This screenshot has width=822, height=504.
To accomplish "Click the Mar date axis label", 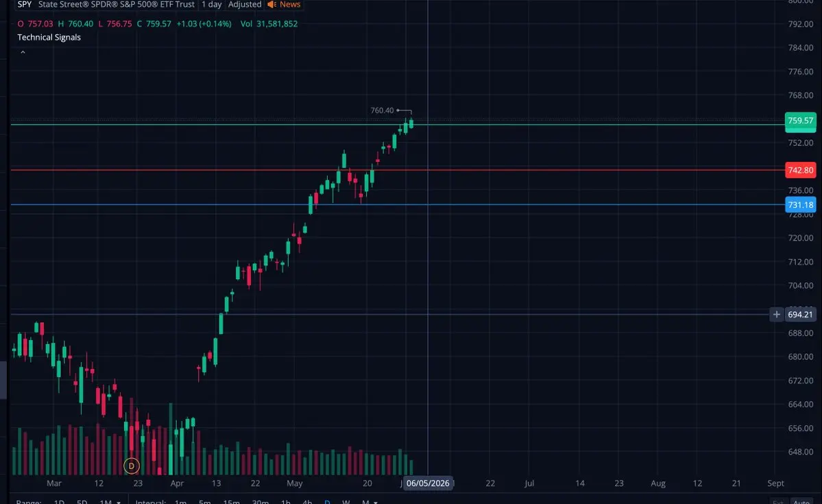I will coord(54,483).
